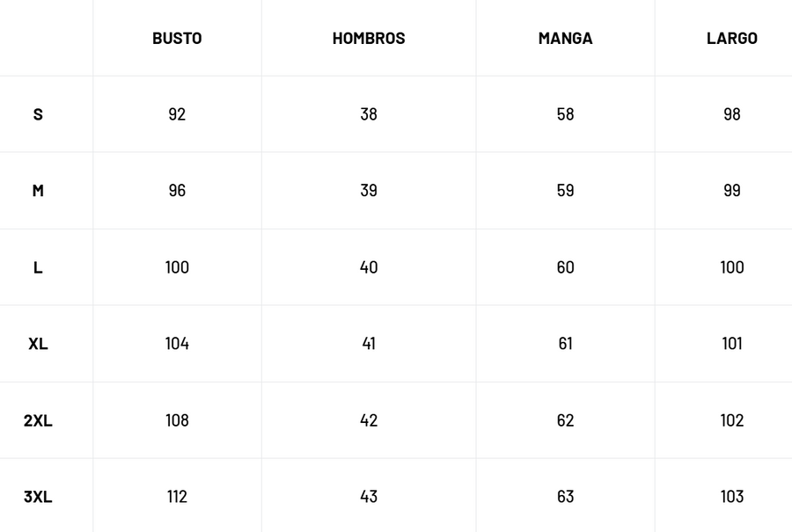Select the L size row label
The image size is (792, 532).
(x=38, y=267)
